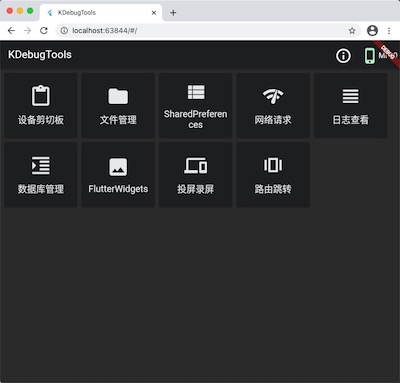
Task: Open the 投屏录屏 screen casting tile
Action: [196, 175]
